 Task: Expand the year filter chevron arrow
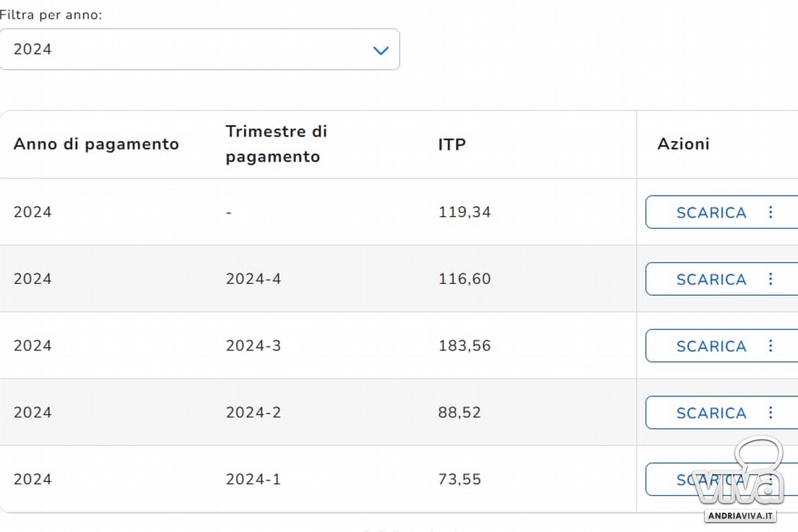381,50
